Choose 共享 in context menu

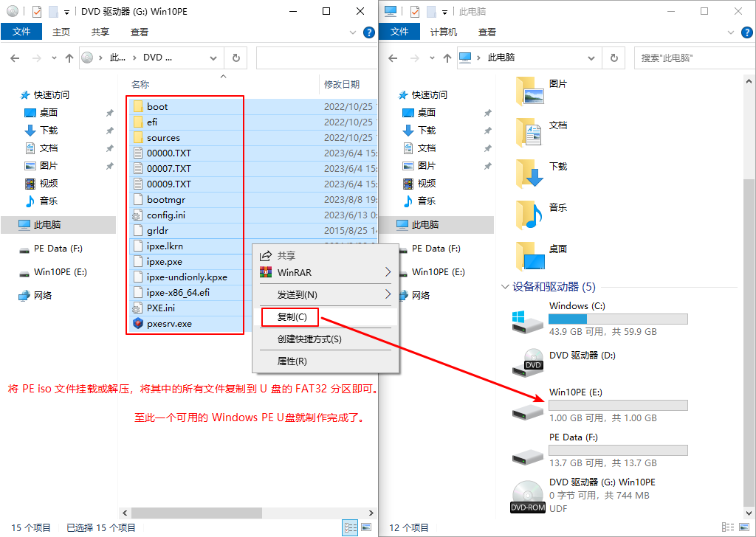pos(326,256)
